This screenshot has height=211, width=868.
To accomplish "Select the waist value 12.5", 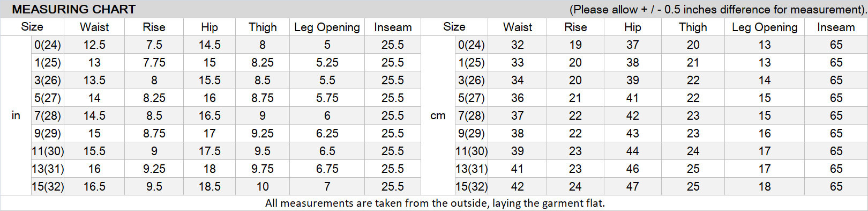I will coord(94,45).
